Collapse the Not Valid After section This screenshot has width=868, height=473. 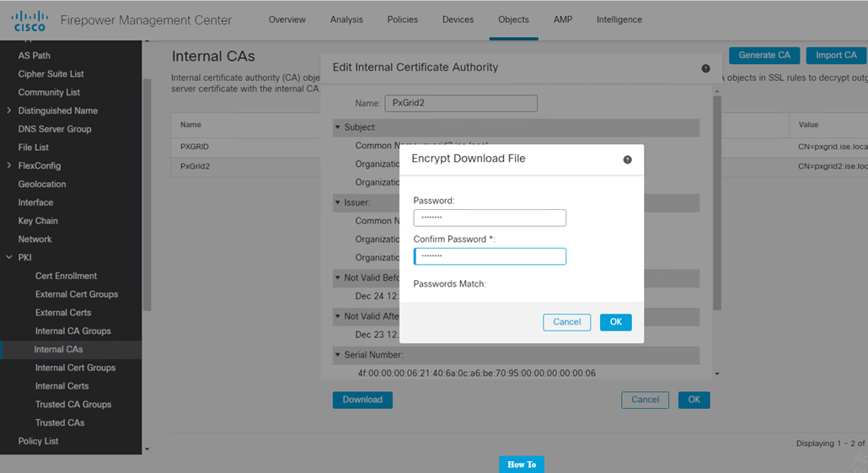click(x=338, y=317)
